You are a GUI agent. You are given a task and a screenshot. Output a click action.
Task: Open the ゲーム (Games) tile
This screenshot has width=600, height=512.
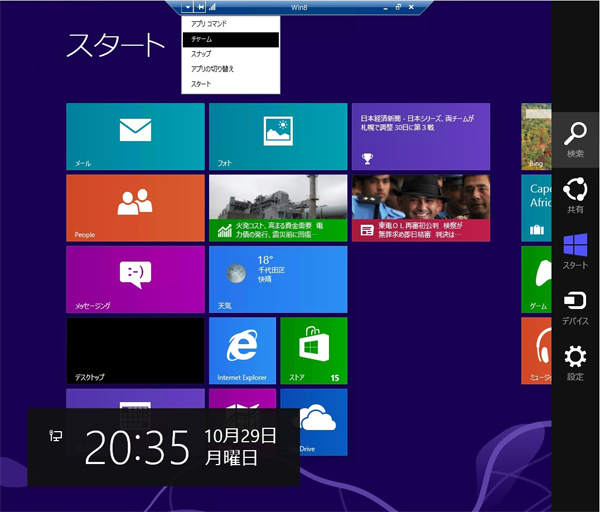coord(536,279)
